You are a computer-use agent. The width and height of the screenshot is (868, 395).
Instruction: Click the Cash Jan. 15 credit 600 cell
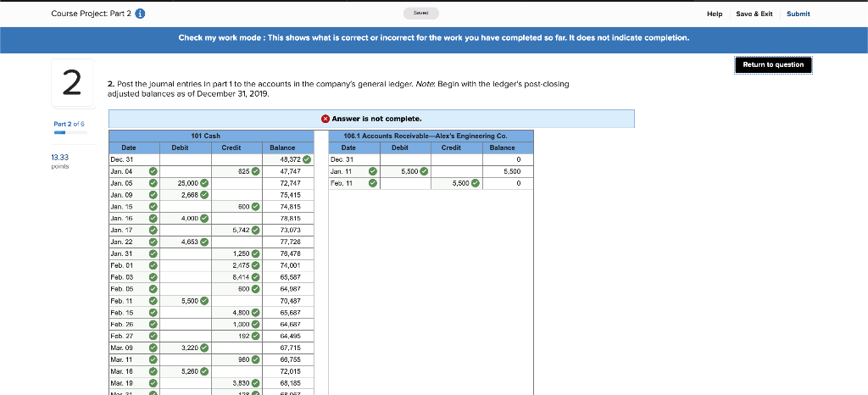[x=237, y=206]
